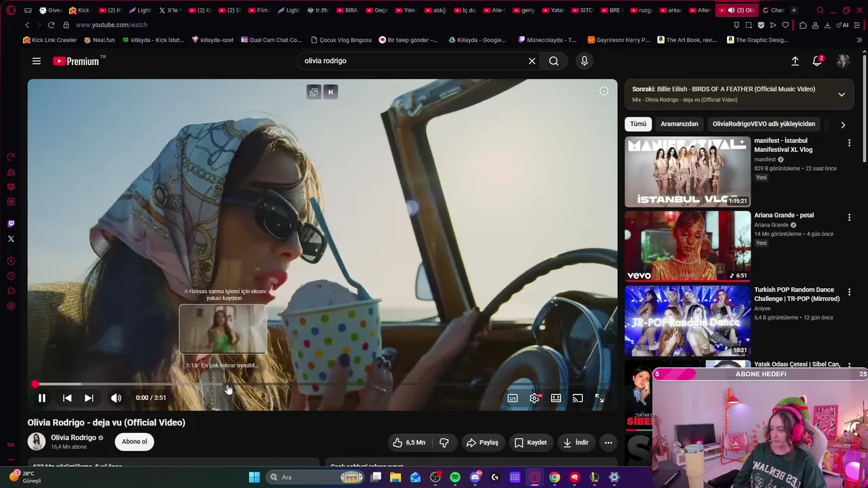Viewport: 868px width, 488px height.
Task: Select the Tümü filter chip
Action: [638, 124]
